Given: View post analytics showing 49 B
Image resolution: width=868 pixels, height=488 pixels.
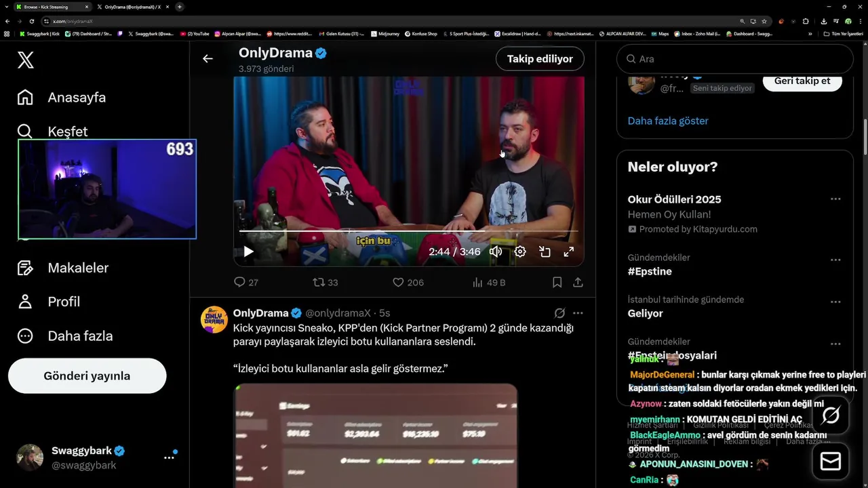Looking at the screenshot, I should click(489, 282).
